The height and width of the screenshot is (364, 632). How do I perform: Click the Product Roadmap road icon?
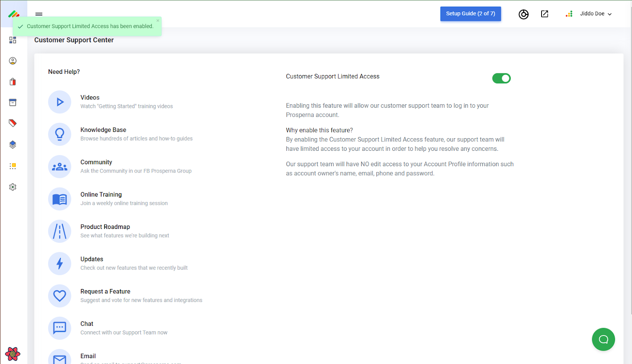60,231
